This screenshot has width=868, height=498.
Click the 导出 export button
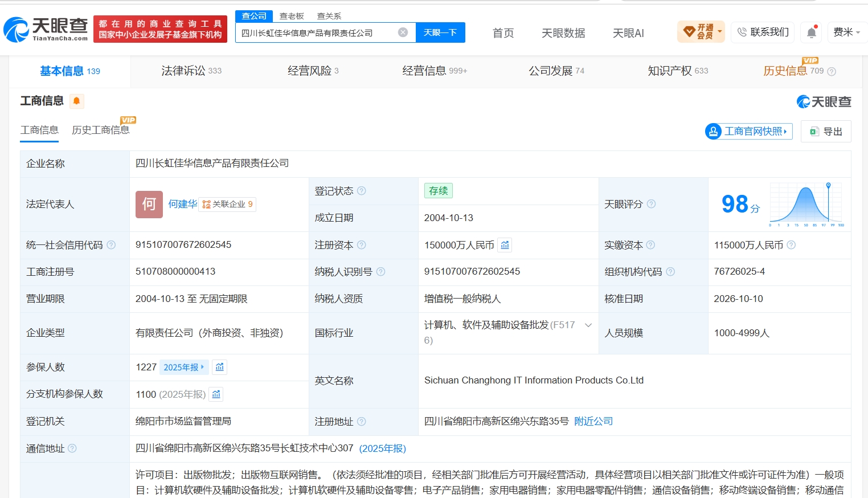(826, 131)
